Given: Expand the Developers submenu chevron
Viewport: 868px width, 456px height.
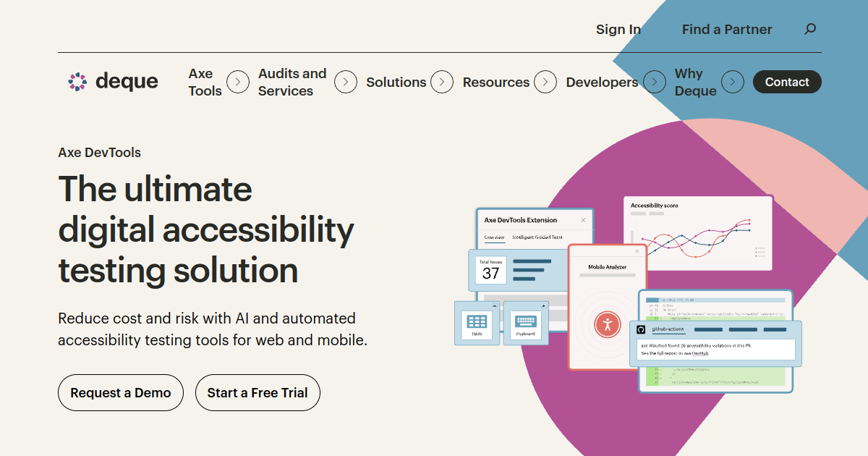Looking at the screenshot, I should (655, 82).
